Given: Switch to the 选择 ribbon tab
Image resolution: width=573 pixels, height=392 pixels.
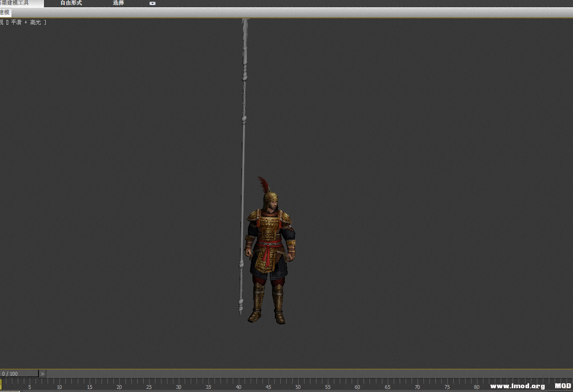Looking at the screenshot, I should tap(118, 3).
